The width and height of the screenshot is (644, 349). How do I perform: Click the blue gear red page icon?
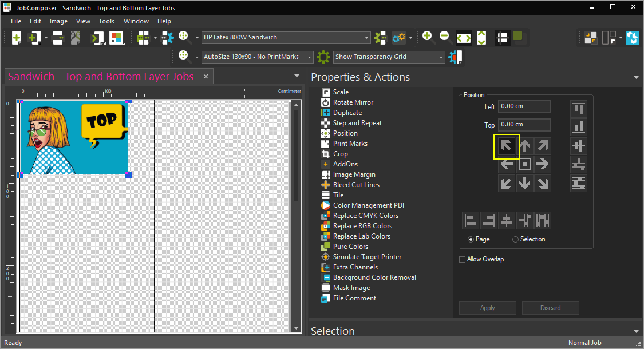coord(455,57)
